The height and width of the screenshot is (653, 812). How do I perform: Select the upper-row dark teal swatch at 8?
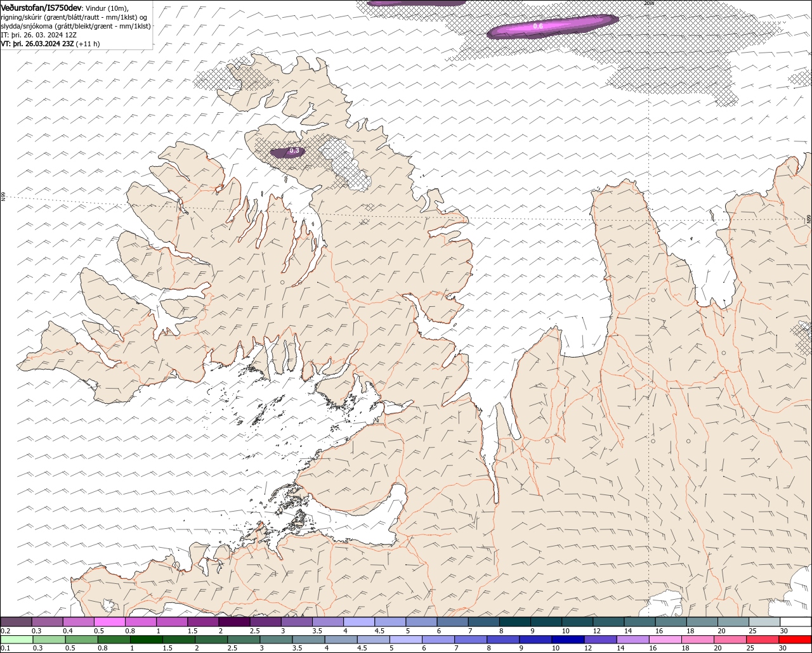[x=514, y=622]
